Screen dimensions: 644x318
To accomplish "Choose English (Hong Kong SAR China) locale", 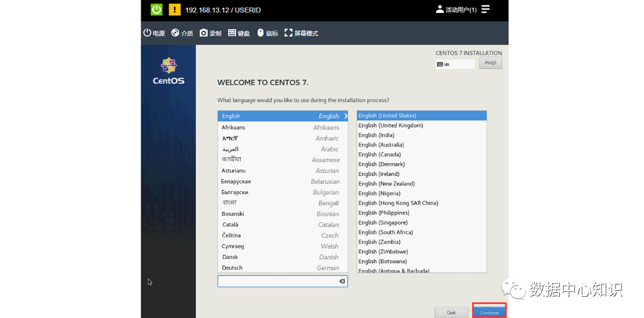I will click(x=422, y=203).
